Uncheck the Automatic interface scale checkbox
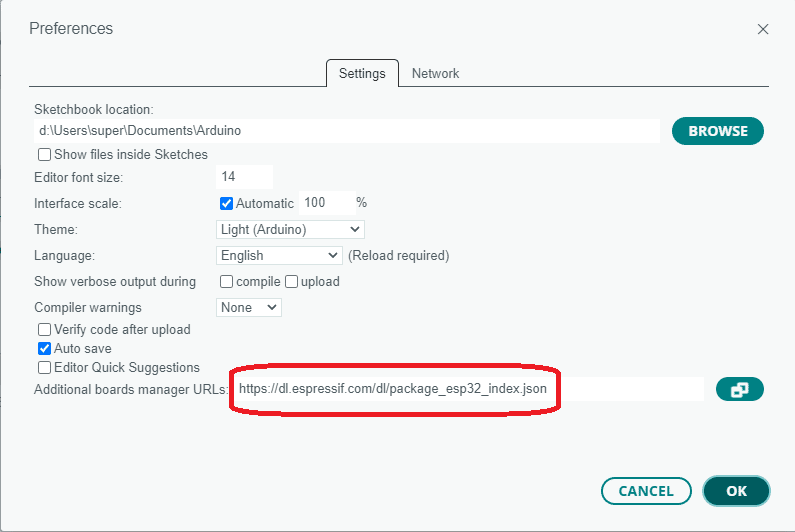 (226, 203)
